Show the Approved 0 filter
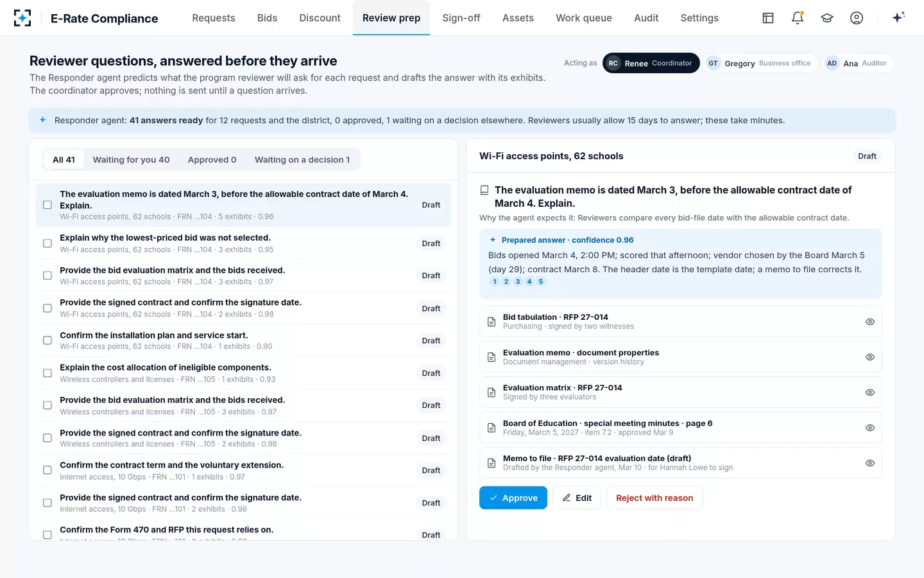Viewport: 924px width, 578px height. pos(212,160)
